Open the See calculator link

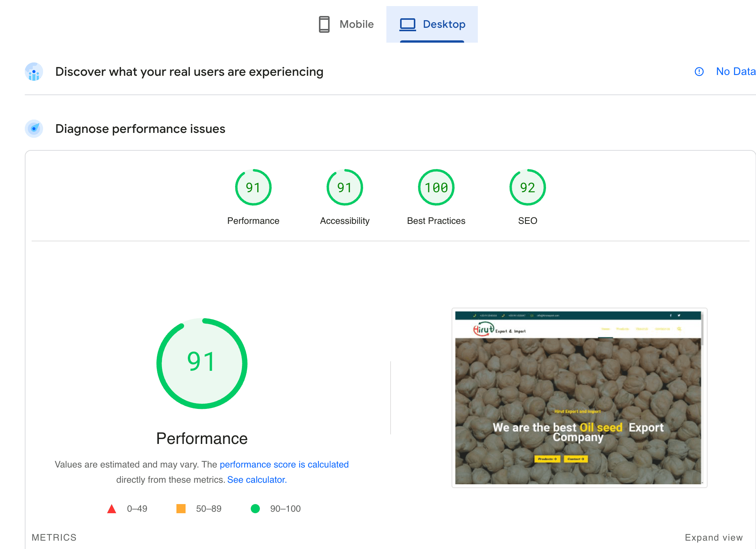click(x=256, y=480)
